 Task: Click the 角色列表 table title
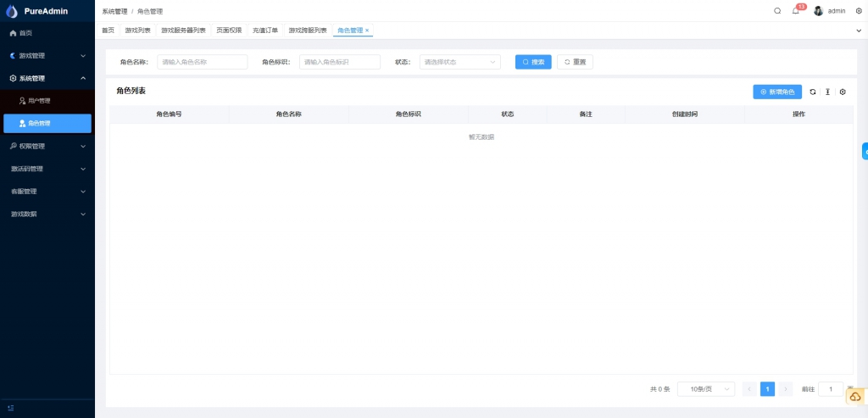pos(131,91)
